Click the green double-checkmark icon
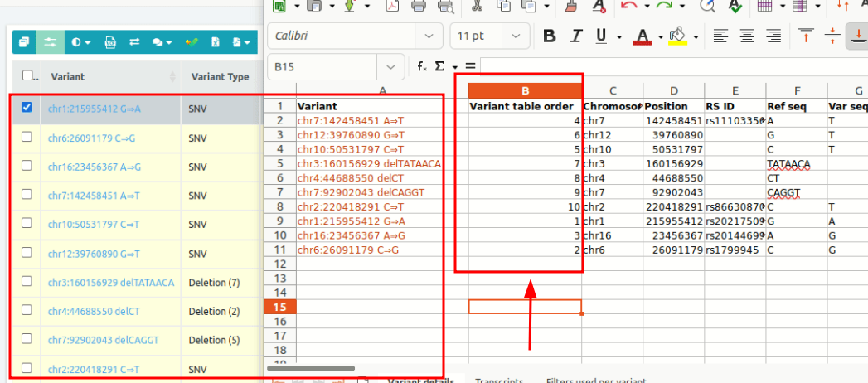 click(192, 41)
